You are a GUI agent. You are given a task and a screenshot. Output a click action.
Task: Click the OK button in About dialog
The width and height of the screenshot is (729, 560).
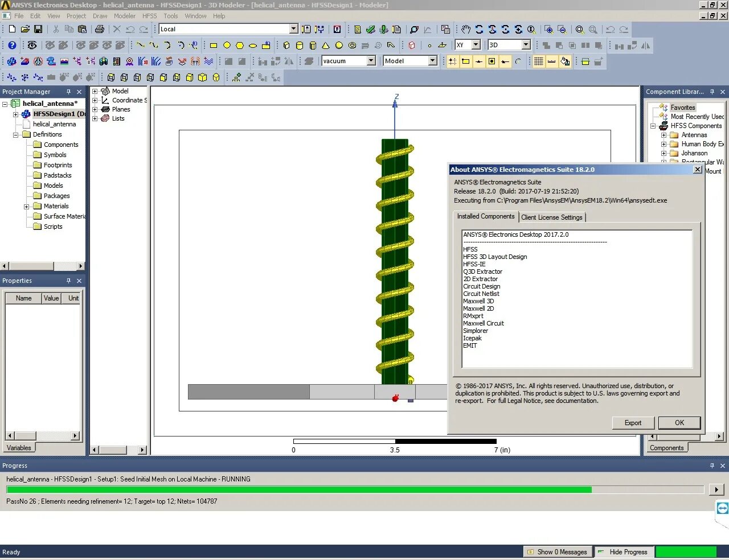[x=679, y=423]
